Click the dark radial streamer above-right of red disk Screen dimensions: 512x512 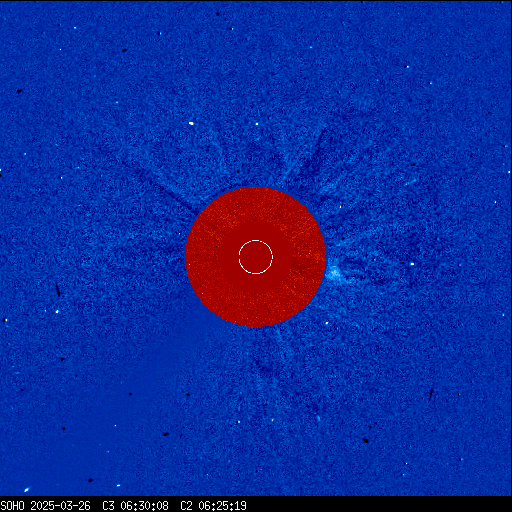pos(313,157)
